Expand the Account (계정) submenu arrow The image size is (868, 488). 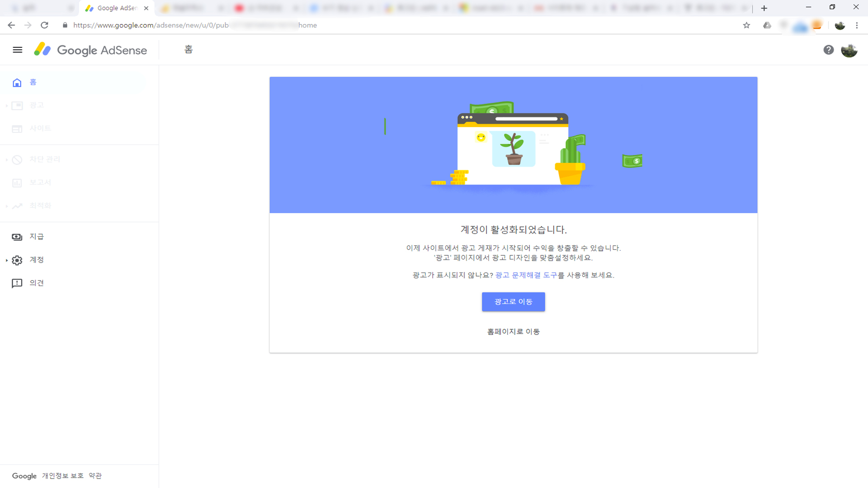pyautogui.click(x=7, y=260)
